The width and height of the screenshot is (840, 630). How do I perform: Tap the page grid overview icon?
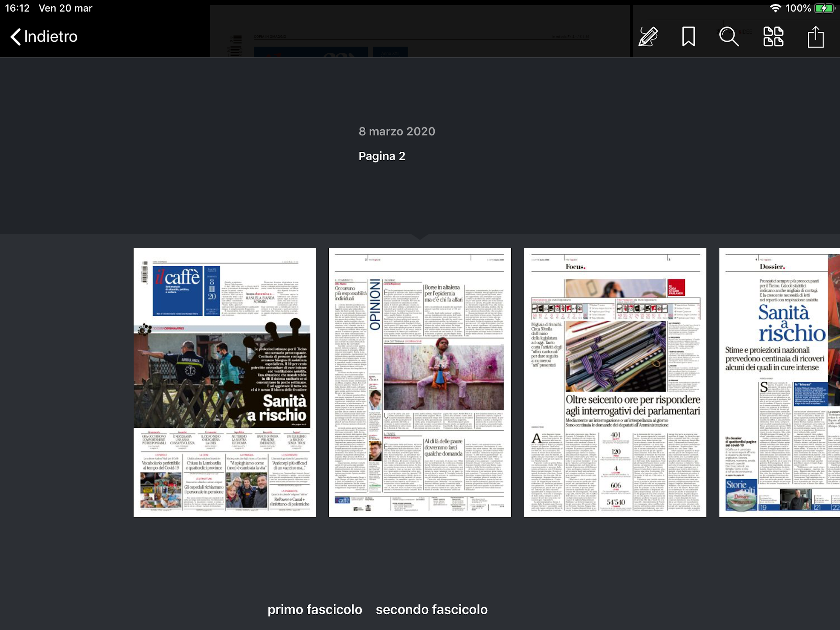[x=773, y=37]
